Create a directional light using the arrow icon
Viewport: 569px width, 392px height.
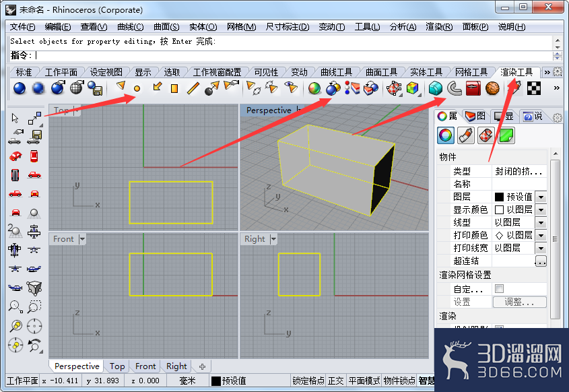click(157, 86)
